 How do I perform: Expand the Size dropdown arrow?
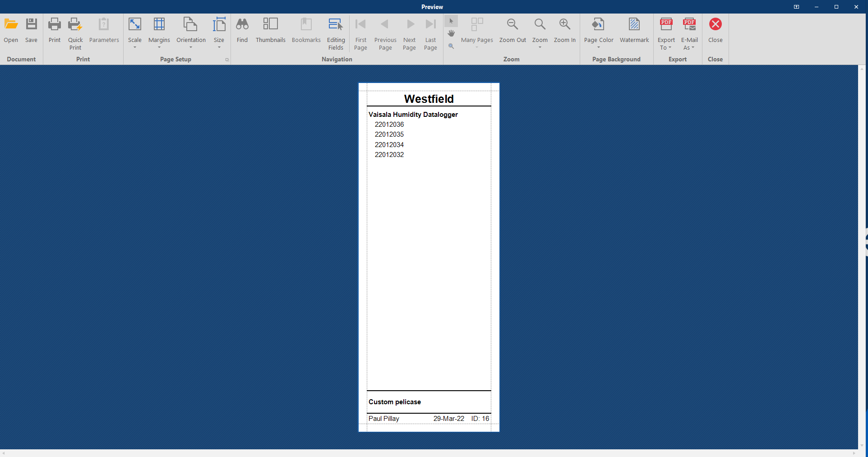click(x=219, y=47)
